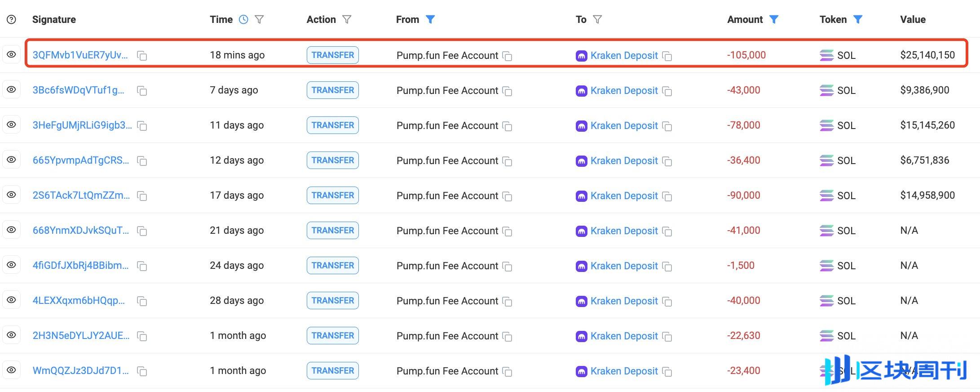This screenshot has width=980, height=392.
Task: Copy Pump.fun Fee Account address in 7 days ago row
Action: click(507, 91)
